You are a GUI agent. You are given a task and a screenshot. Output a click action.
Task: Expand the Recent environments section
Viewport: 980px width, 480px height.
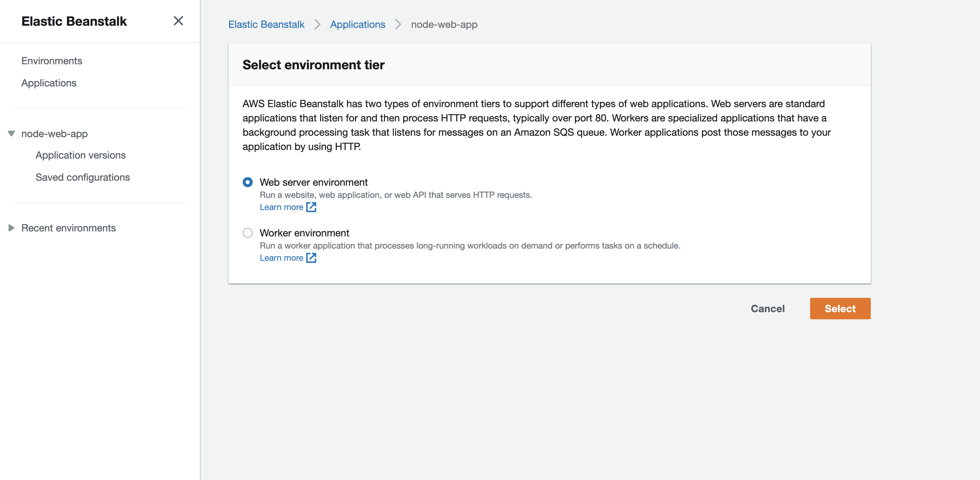click(11, 228)
